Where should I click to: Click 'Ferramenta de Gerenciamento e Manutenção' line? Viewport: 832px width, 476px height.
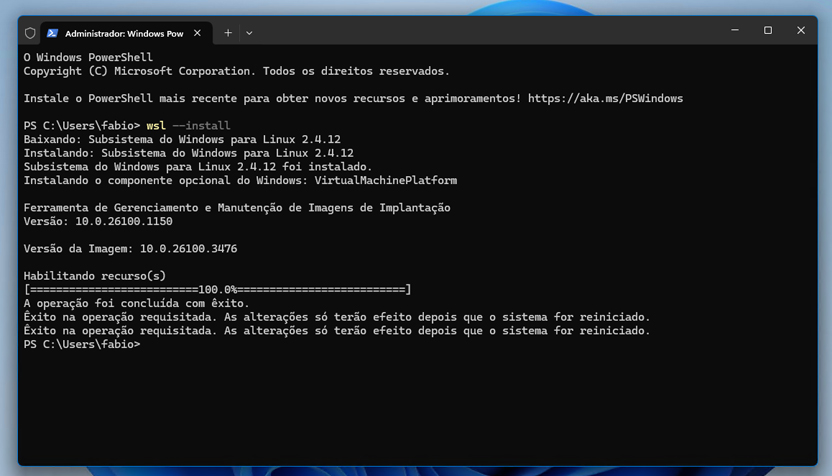[237, 208]
